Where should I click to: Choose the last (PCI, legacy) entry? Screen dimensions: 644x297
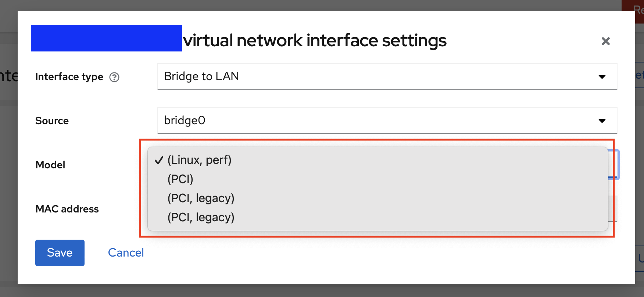pyautogui.click(x=201, y=217)
